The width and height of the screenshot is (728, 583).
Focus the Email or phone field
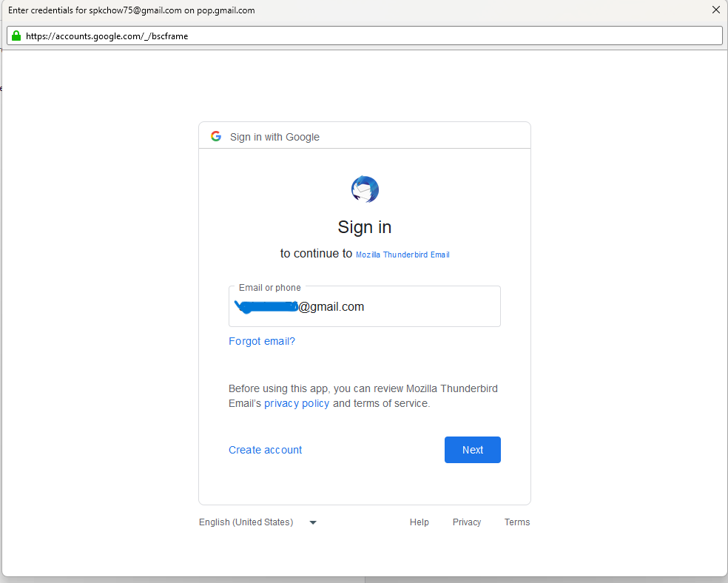[x=365, y=306]
